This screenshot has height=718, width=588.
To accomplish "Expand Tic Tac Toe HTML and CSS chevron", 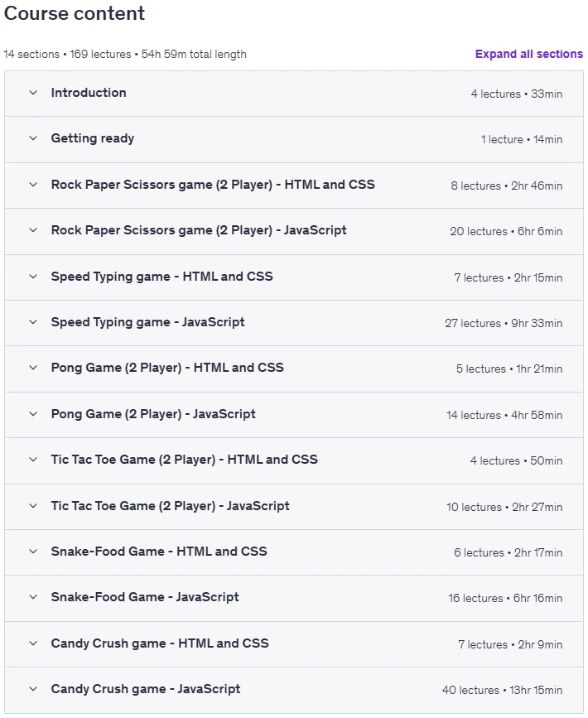I will pyautogui.click(x=33, y=460).
